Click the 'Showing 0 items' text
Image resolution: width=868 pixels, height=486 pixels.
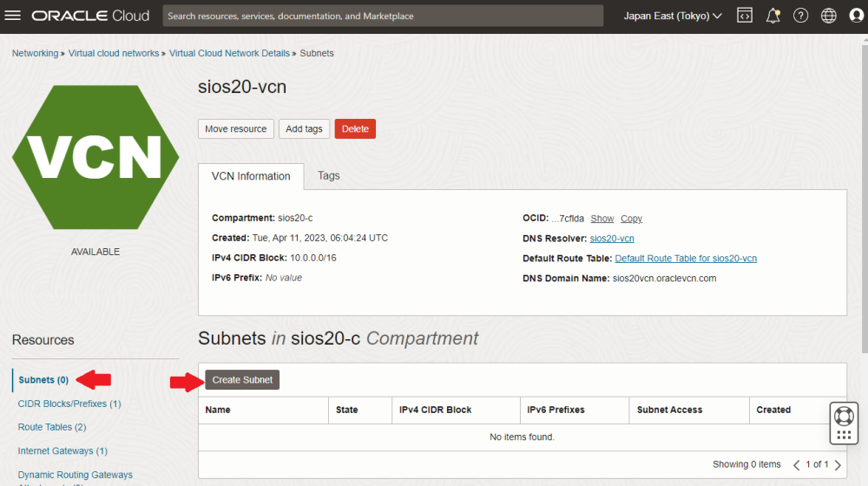746,463
